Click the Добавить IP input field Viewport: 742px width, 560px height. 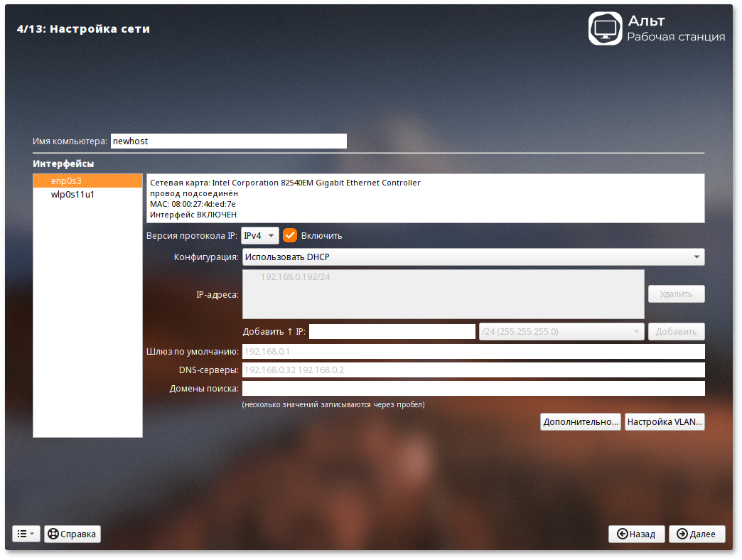click(x=392, y=331)
